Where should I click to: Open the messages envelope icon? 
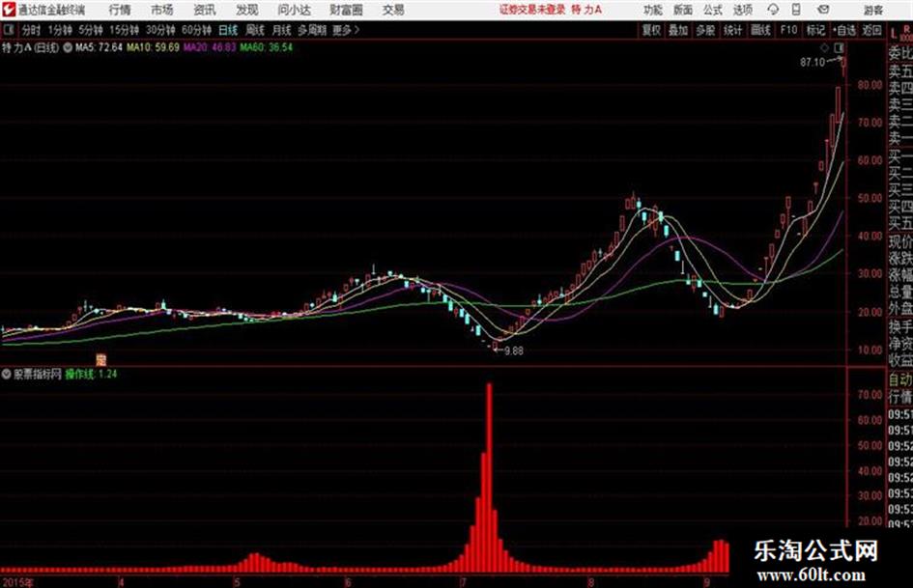click(x=823, y=10)
